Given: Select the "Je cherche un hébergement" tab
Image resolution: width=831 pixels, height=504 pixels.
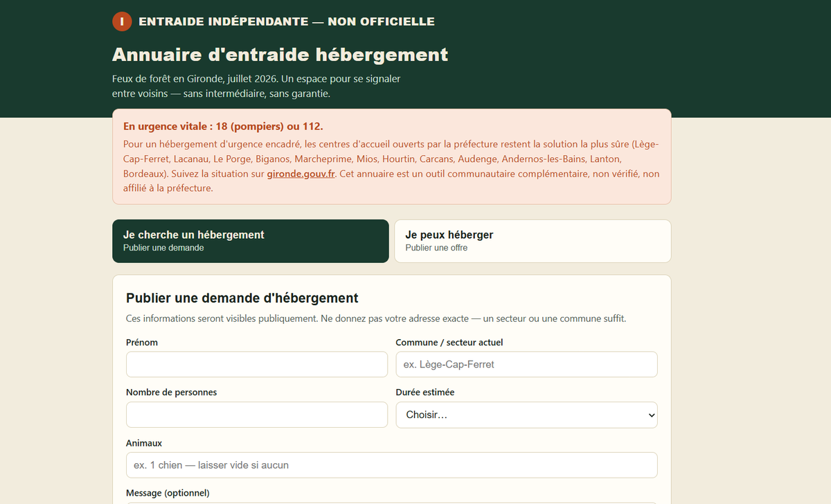Looking at the screenshot, I should pos(251,241).
